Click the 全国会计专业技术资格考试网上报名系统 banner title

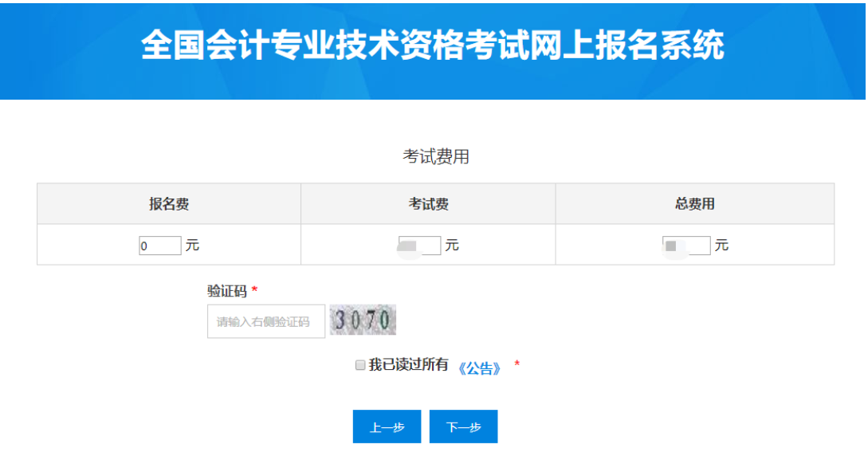tap(433, 46)
